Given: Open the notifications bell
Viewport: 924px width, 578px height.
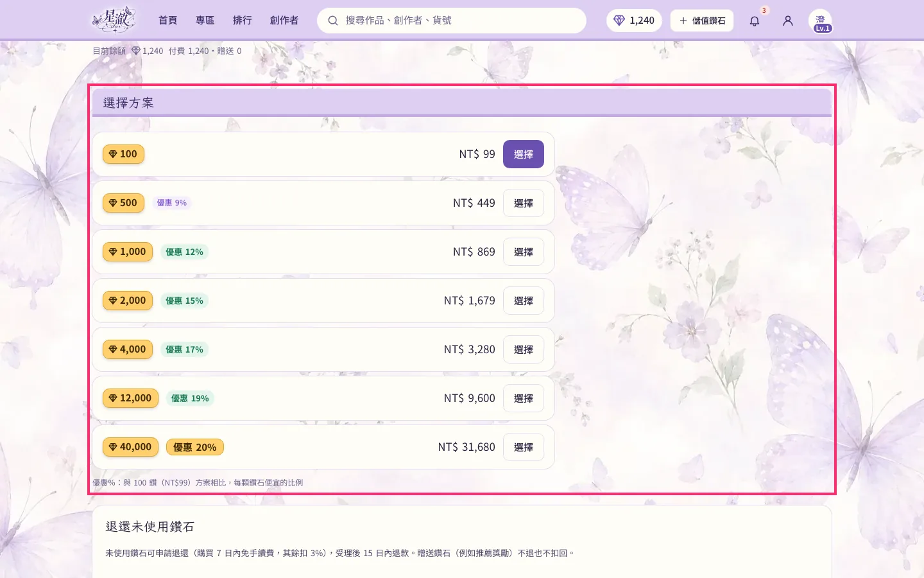Looking at the screenshot, I should coord(755,21).
